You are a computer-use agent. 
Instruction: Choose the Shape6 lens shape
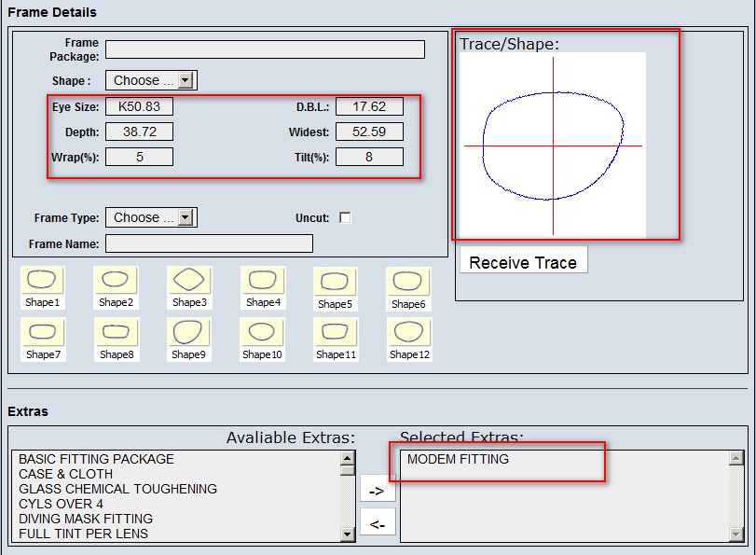(408, 289)
